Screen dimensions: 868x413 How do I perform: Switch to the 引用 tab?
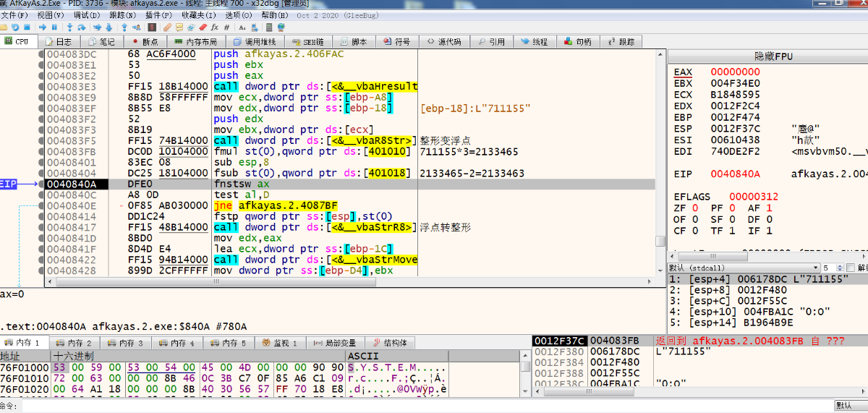click(490, 41)
